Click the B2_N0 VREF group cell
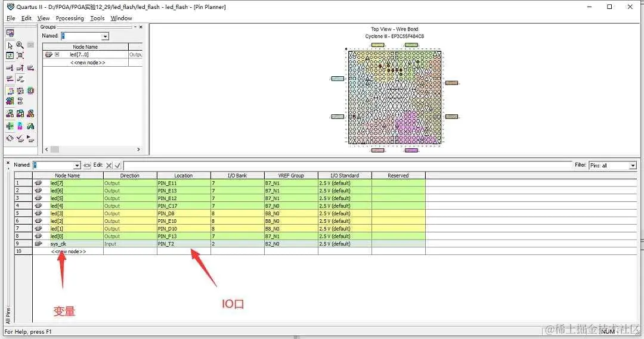644x339 pixels. coord(291,244)
